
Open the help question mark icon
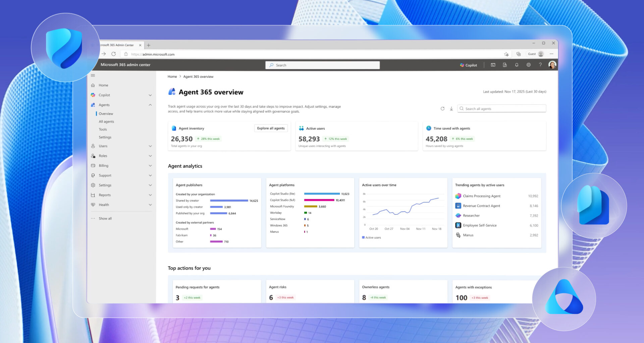(x=540, y=65)
